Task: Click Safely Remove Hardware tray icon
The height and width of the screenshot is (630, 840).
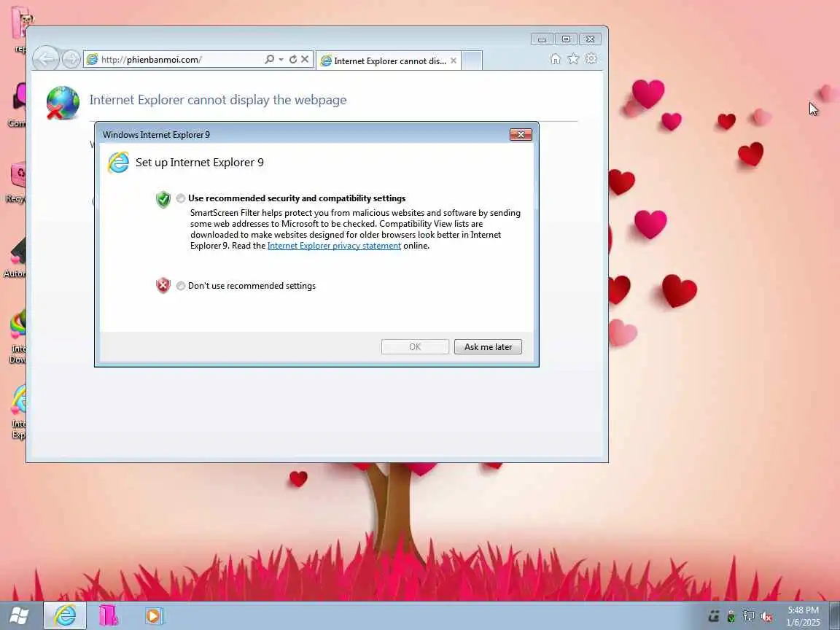Action: (731, 617)
